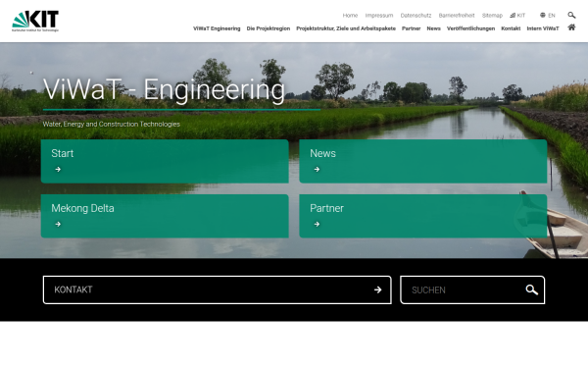The image size is (588, 368).
Task: Open Partner item in main navigation
Action: 411,28
